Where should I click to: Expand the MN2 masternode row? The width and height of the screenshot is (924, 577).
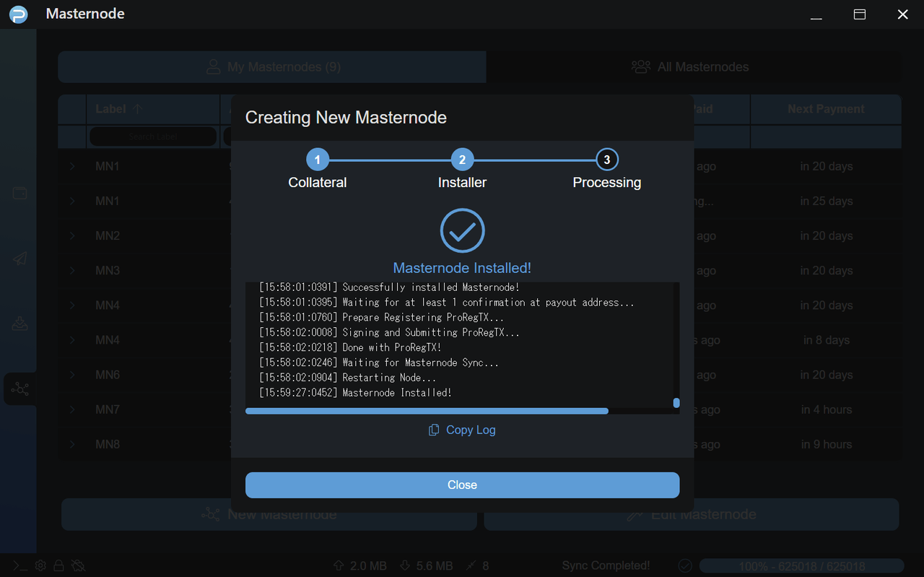coord(72,236)
